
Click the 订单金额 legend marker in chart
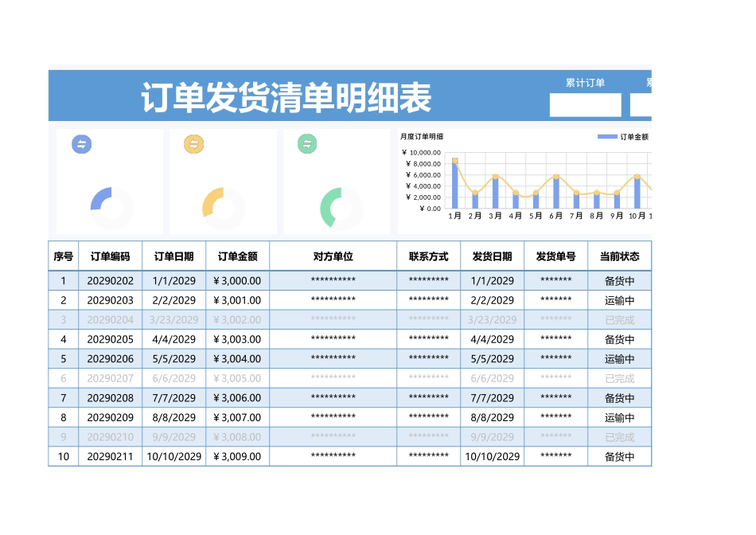click(x=607, y=137)
